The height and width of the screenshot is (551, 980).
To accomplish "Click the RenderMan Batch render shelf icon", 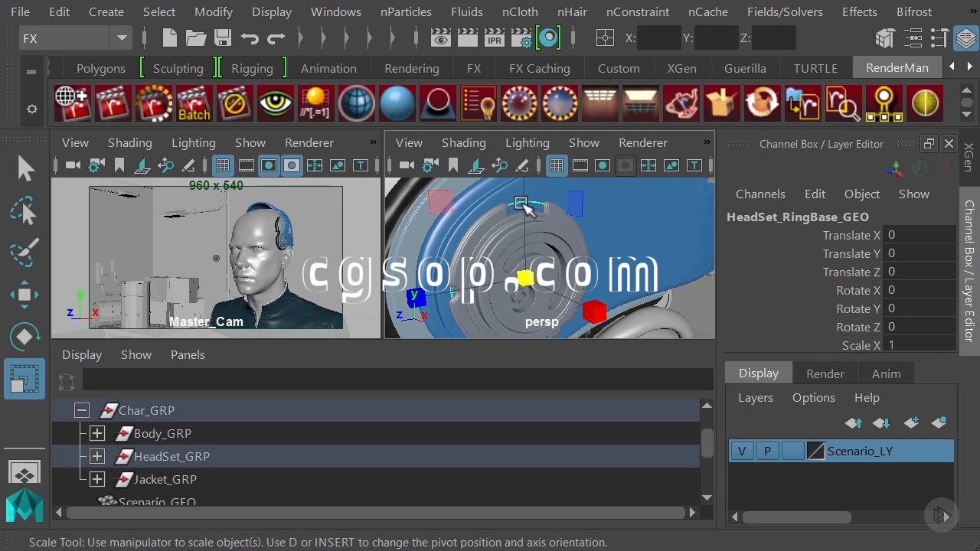I will click(x=194, y=103).
